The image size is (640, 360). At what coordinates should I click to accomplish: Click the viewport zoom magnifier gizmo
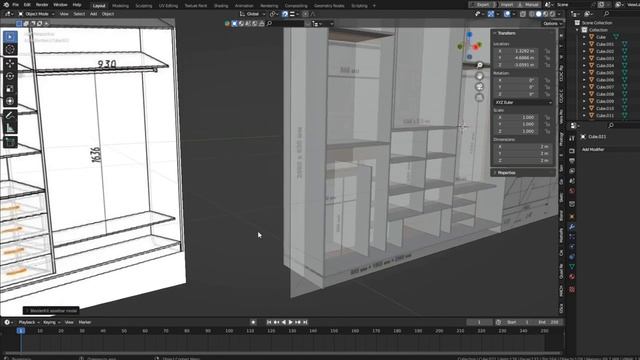pos(480,65)
